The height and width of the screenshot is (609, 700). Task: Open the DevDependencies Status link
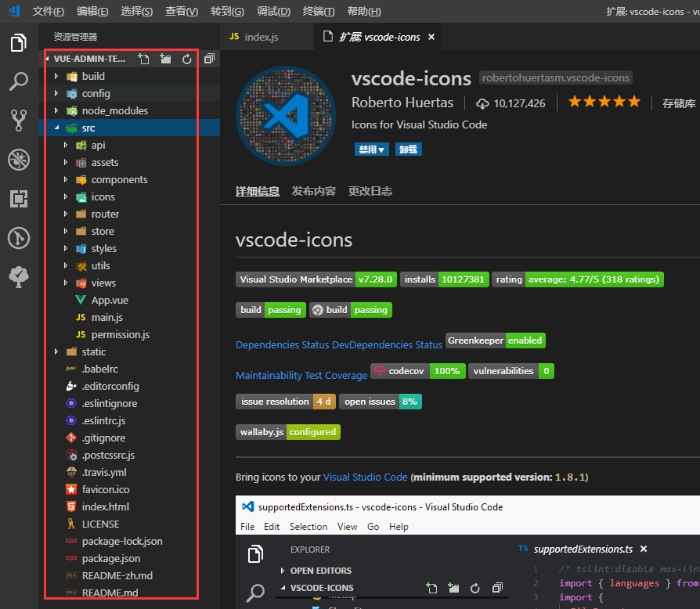387,345
